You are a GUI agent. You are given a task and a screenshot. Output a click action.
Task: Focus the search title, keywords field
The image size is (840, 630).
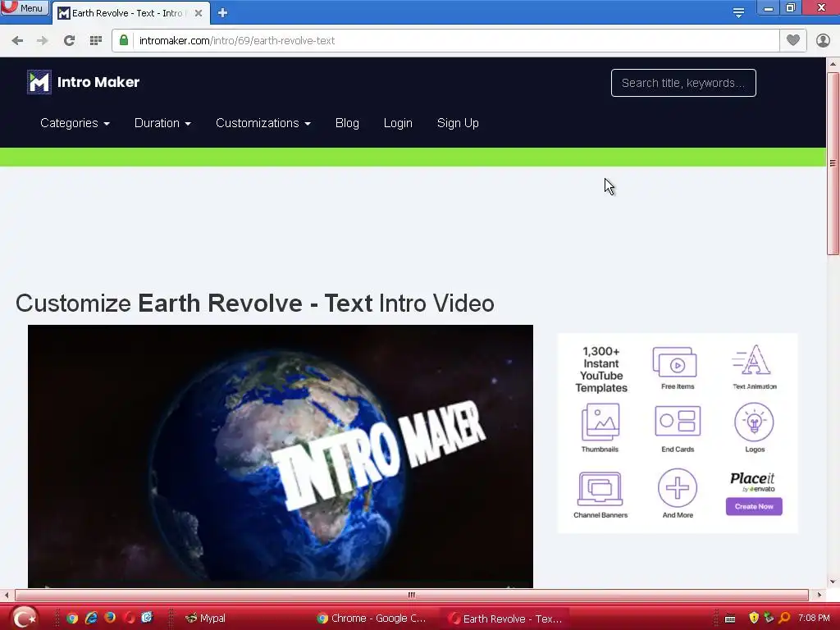[683, 83]
